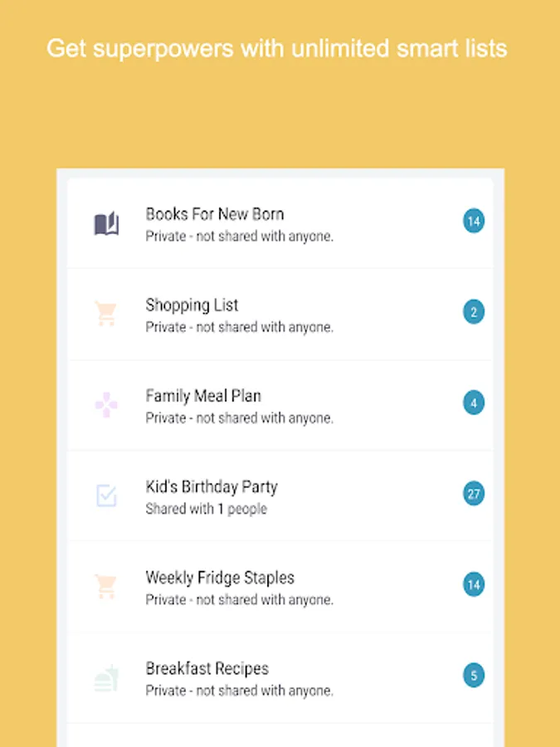Open the Breakfast Recipes list
Viewport: 560px width, 747px height.
[x=207, y=668]
